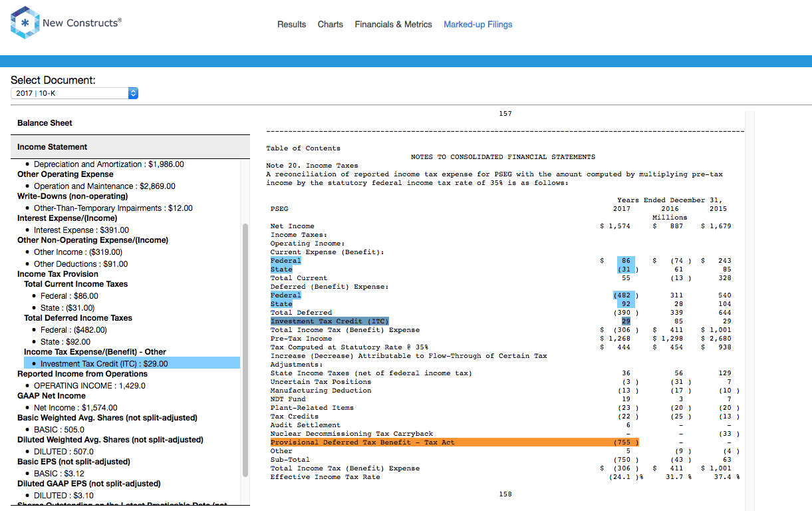Click the Total Deferred Income Taxes heading
Viewport: 812px width, 511px height.
pyautogui.click(x=78, y=318)
